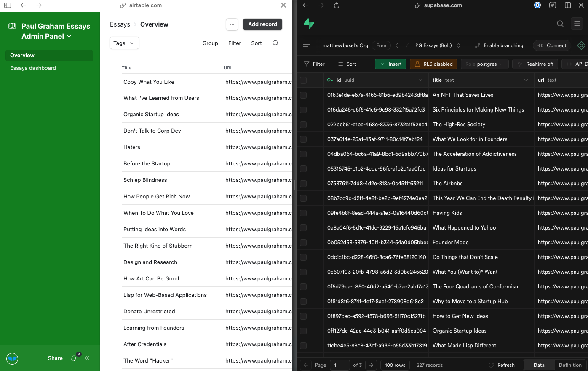Open the notifications bell in Airtable sidebar
This screenshot has width=588, height=371.
tap(74, 358)
